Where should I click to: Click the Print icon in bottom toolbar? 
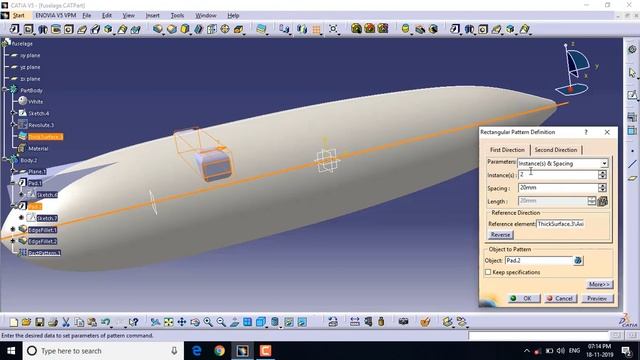coord(53,322)
